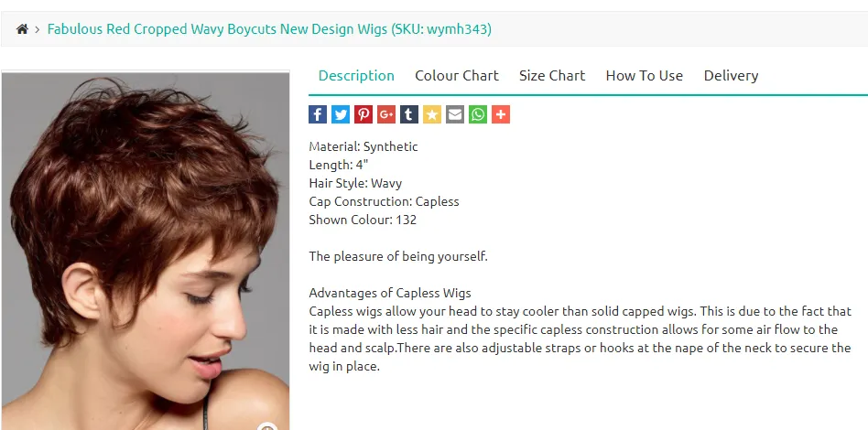
Task: Select the Description tab
Action: pos(356,76)
